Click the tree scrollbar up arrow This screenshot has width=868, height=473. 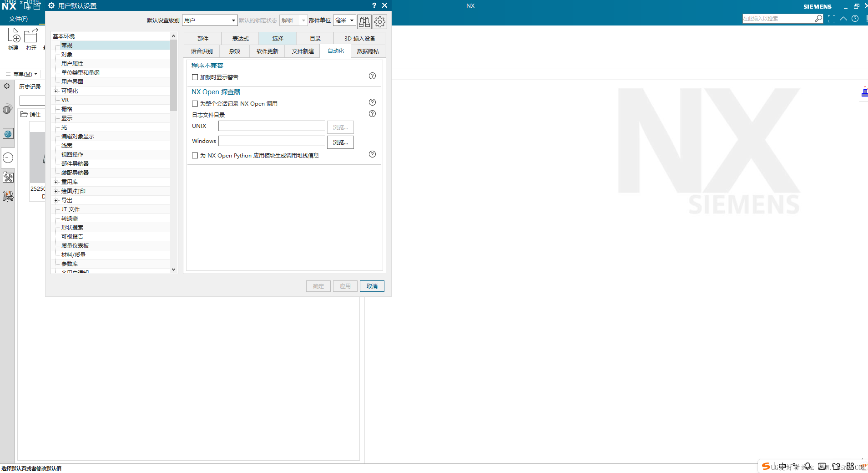click(173, 36)
